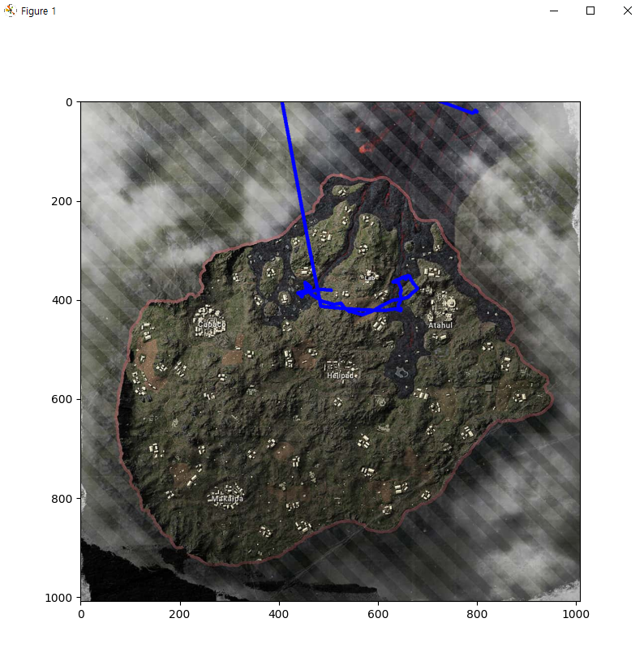The height and width of the screenshot is (657, 644).
Task: Click the Makalpa town label on map
Action: tap(227, 499)
